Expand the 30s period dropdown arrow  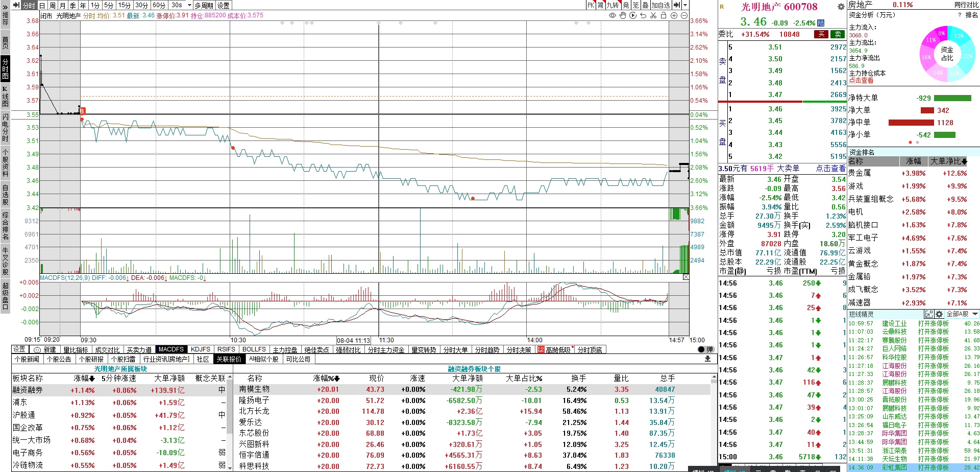[189, 5]
